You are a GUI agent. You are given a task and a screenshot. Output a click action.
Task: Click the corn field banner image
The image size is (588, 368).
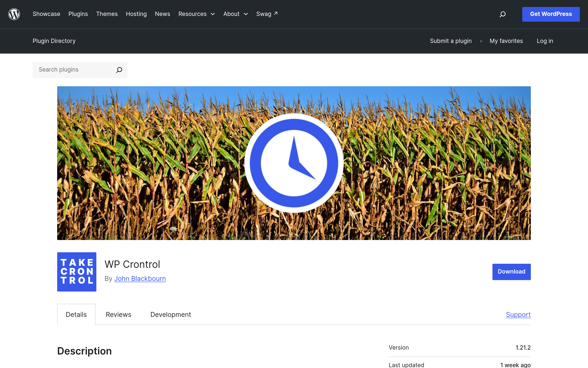[294, 163]
